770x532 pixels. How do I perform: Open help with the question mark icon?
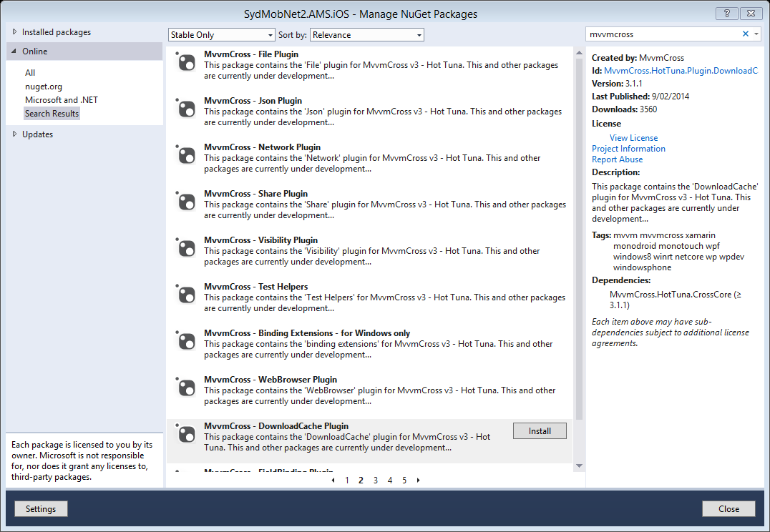[726, 13]
